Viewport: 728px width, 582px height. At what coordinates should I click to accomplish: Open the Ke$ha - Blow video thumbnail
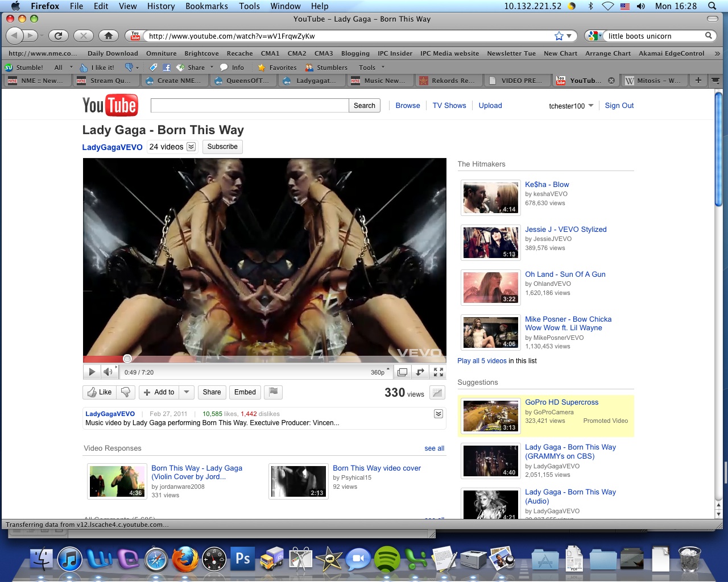(x=490, y=197)
